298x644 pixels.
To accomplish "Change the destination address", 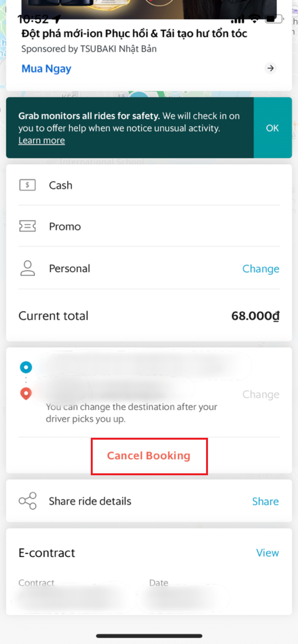I will coord(260,395).
